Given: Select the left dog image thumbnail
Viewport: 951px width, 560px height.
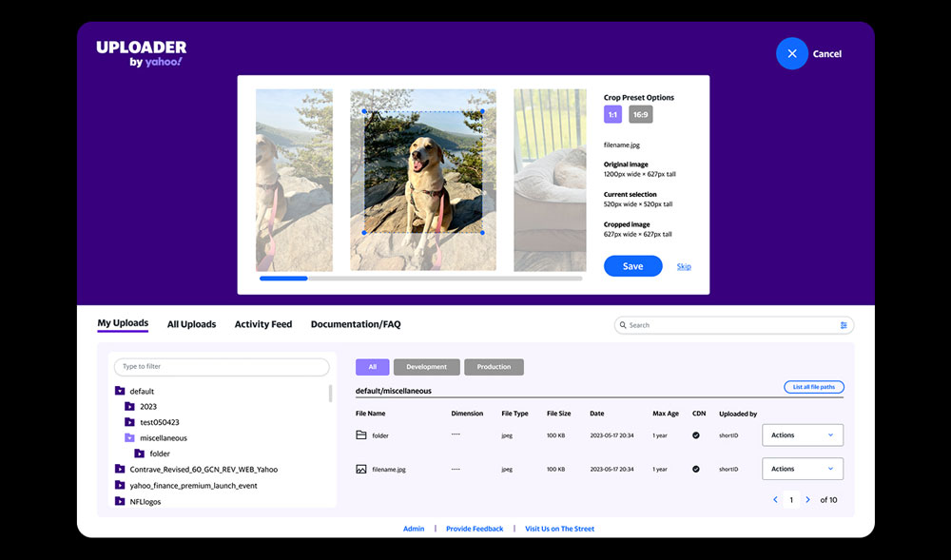Looking at the screenshot, I should tap(294, 180).
